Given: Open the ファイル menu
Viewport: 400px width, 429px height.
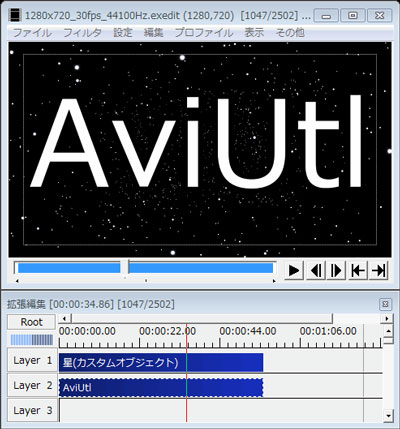Looking at the screenshot, I should [x=32, y=33].
